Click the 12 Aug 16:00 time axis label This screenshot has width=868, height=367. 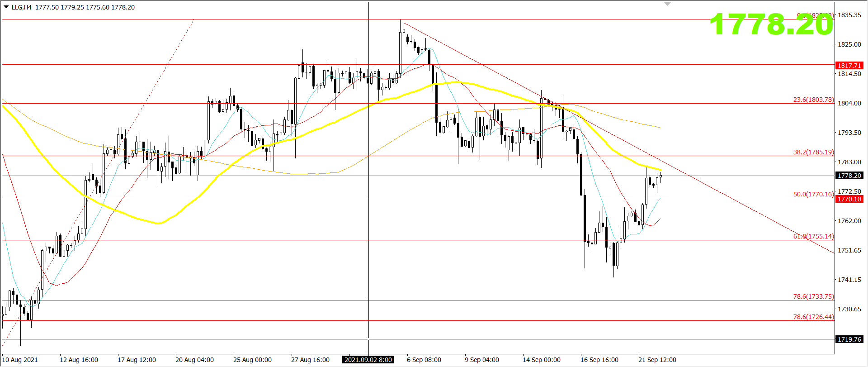(x=79, y=360)
